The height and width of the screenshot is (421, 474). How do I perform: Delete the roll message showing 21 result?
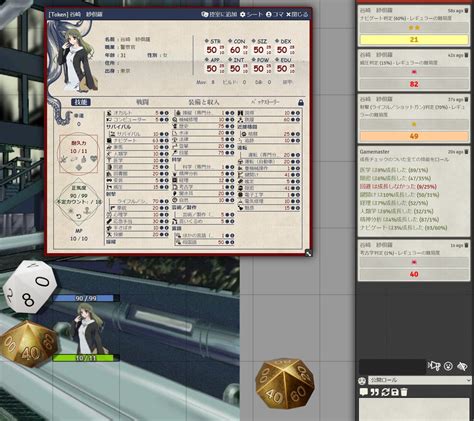[x=466, y=11]
